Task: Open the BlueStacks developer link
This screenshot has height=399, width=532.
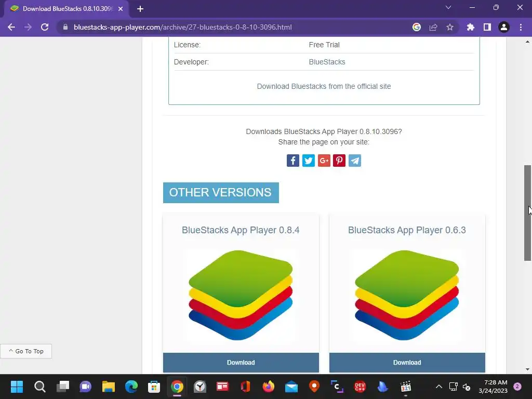Action: click(327, 62)
